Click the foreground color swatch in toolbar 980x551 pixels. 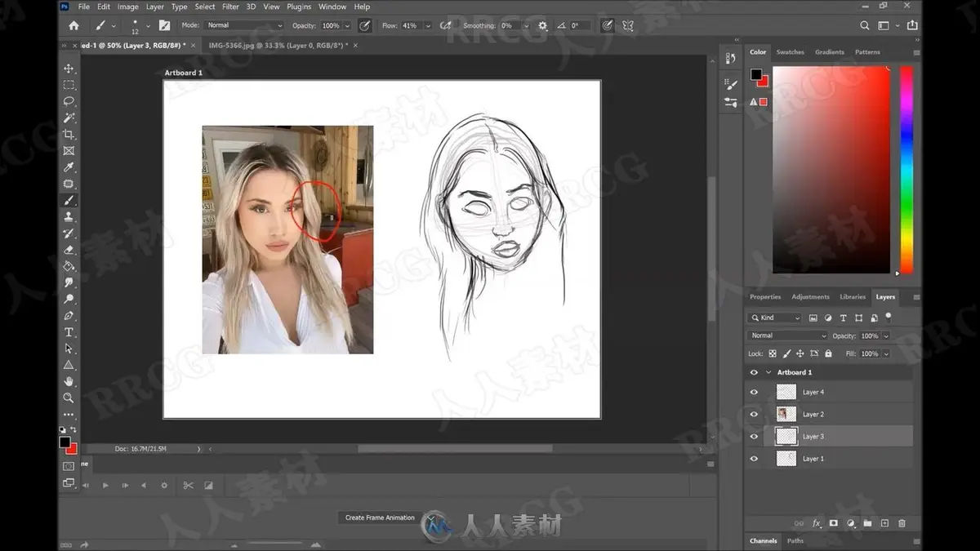pos(65,442)
